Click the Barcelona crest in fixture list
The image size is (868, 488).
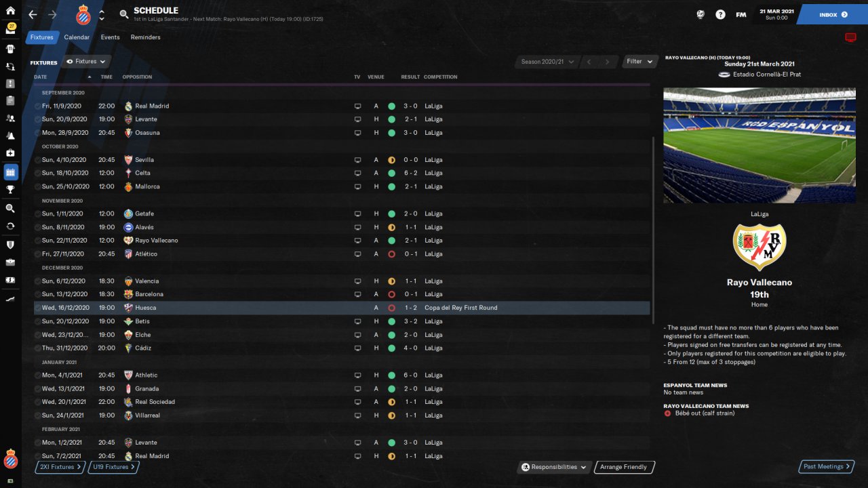pyautogui.click(x=129, y=294)
